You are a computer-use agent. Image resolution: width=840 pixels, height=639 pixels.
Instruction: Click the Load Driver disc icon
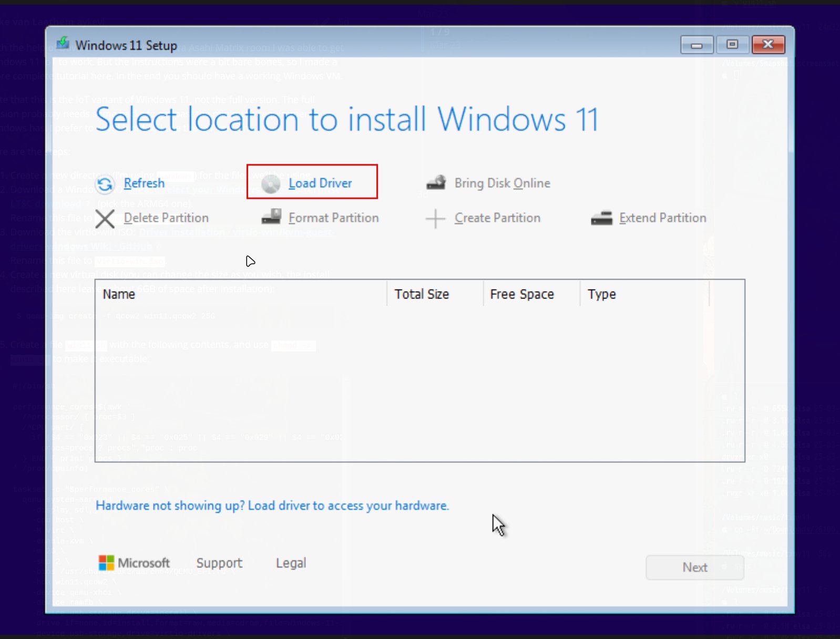(x=271, y=184)
